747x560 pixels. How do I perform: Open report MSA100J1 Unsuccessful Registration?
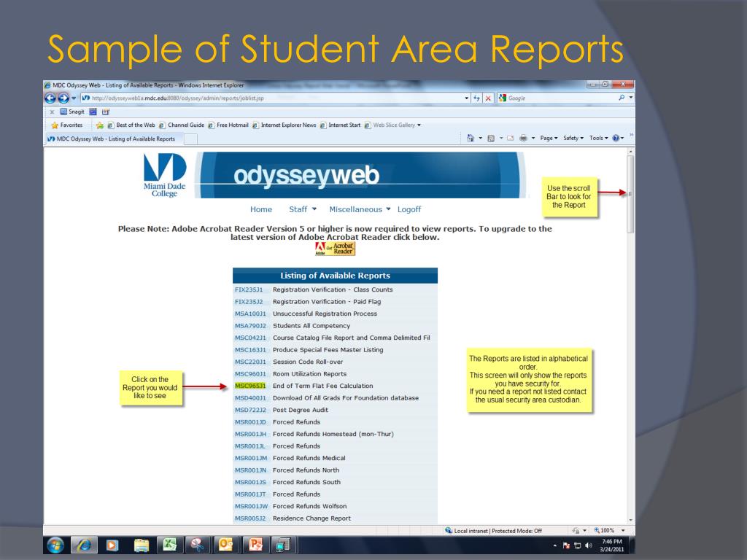[250, 314]
